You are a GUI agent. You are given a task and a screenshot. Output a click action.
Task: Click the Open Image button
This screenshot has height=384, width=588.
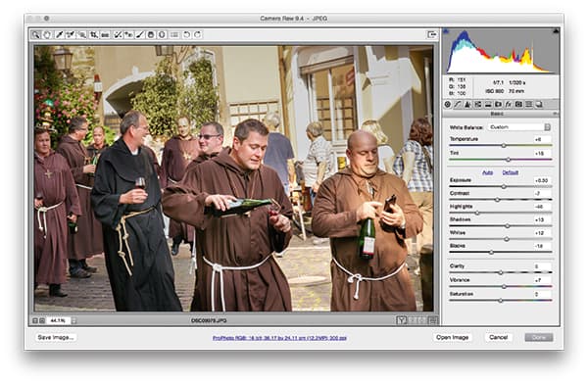click(452, 338)
